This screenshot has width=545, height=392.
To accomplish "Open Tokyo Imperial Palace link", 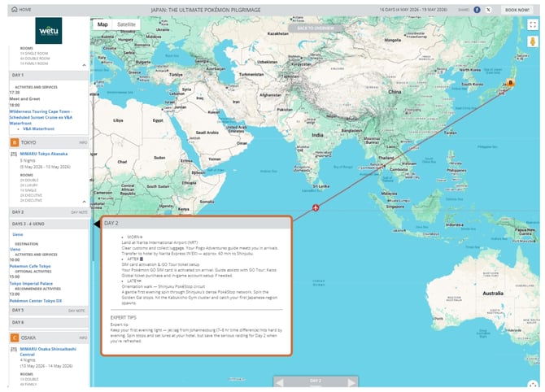I will (x=31, y=284).
